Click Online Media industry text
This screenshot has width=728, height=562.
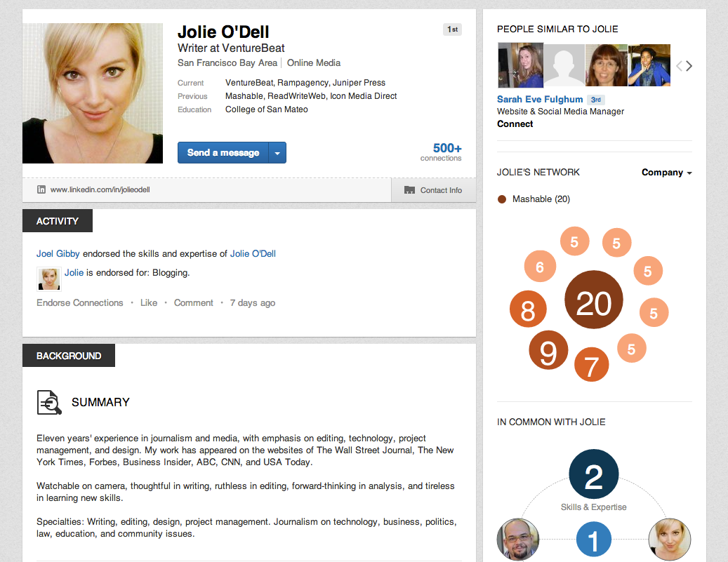314,62
